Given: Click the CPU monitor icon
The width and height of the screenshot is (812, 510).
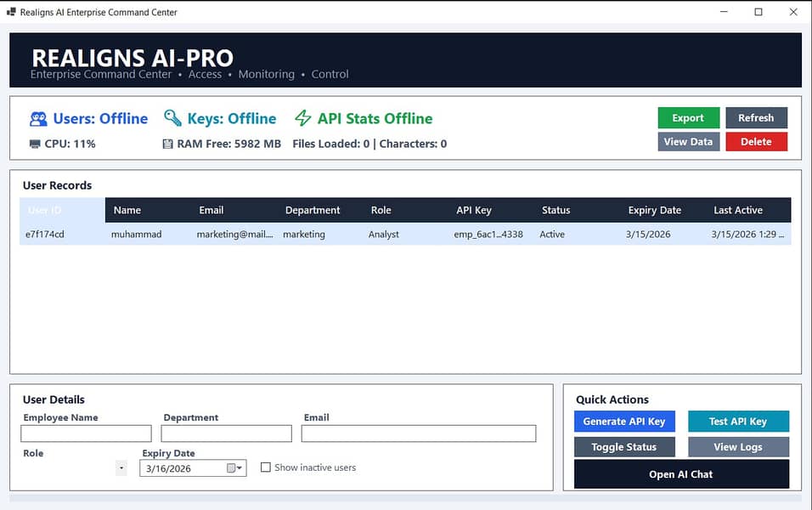Looking at the screenshot, I should click(x=35, y=144).
